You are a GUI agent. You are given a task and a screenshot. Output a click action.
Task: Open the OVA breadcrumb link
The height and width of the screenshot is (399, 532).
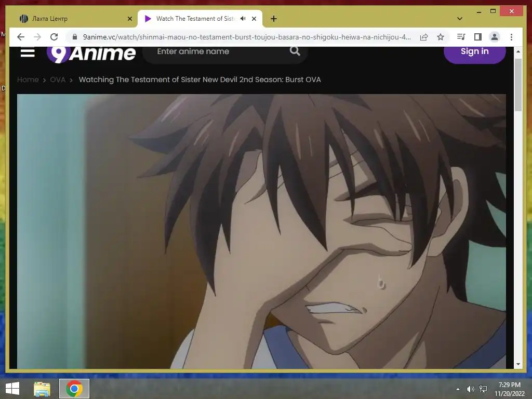[x=58, y=79]
